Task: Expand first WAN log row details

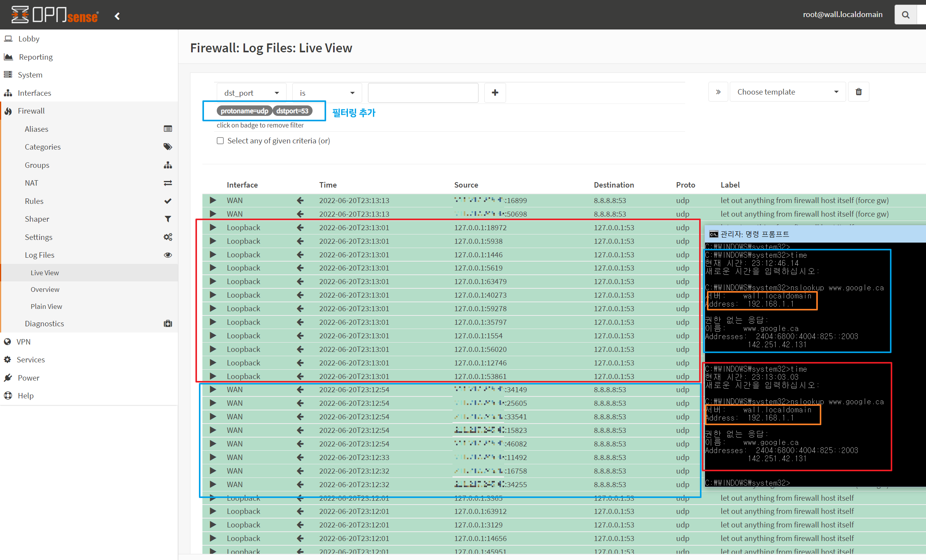Action: tap(213, 200)
